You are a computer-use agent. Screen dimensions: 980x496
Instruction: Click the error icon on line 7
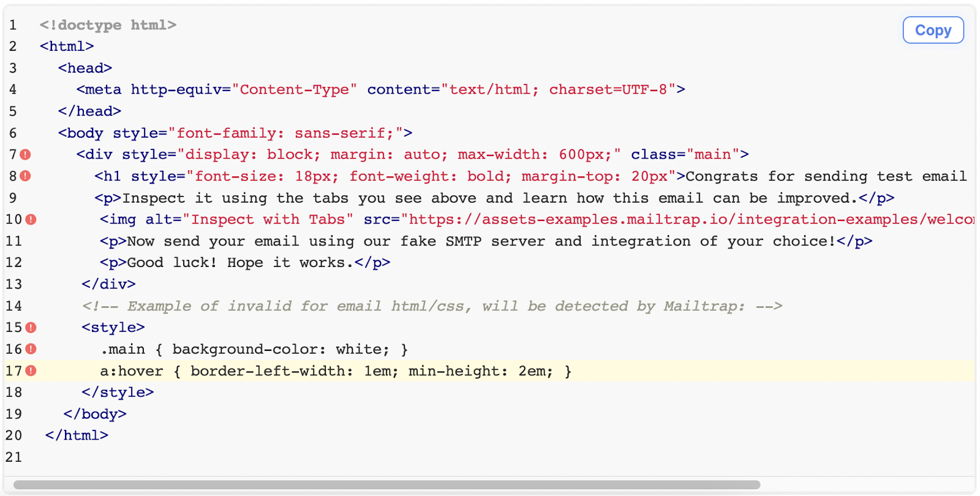tap(25, 155)
